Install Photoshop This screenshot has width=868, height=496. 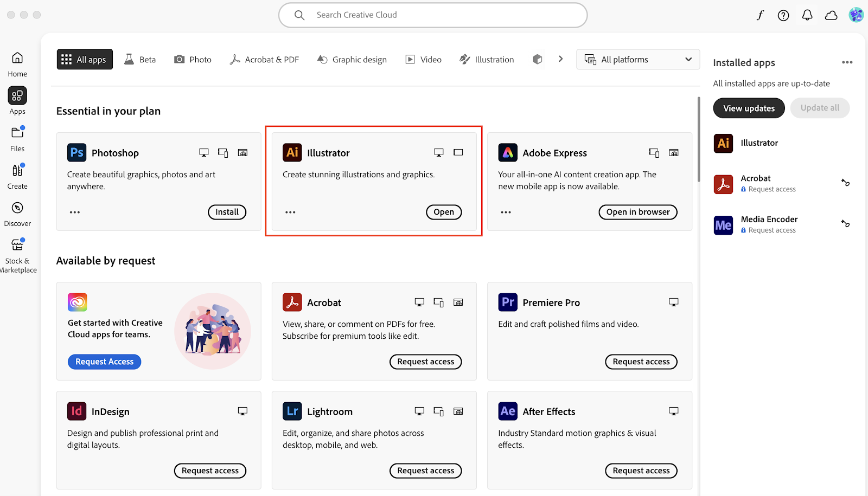pos(227,212)
